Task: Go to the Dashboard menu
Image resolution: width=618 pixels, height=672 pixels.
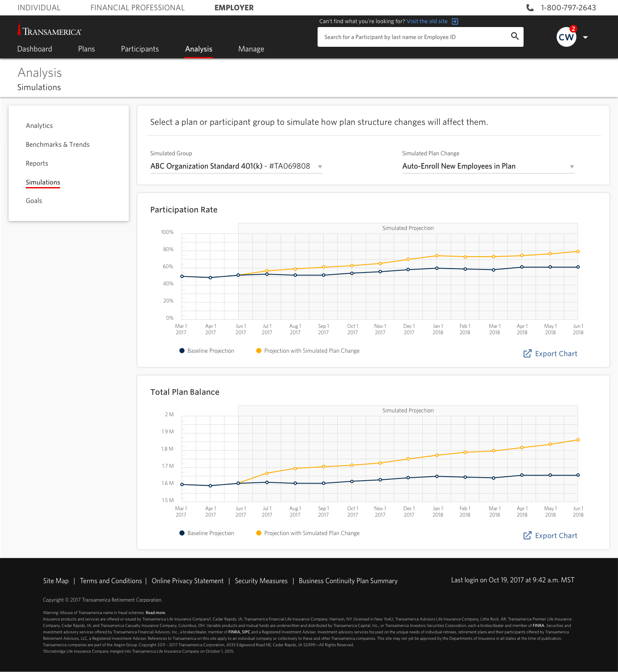Action: click(35, 49)
